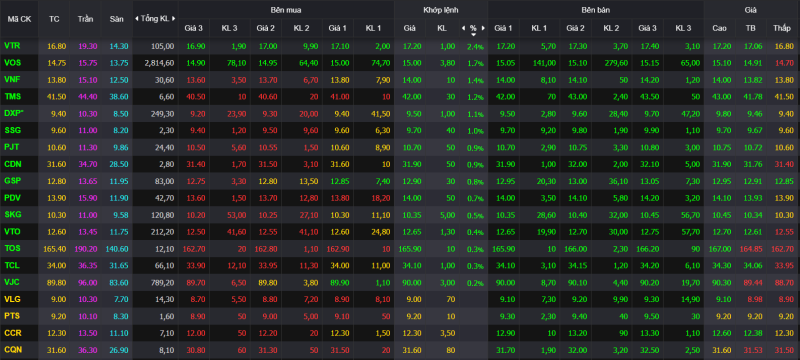This screenshot has width=800, height=360.
Task: Click the Thấp low price header
Action: [x=781, y=29]
